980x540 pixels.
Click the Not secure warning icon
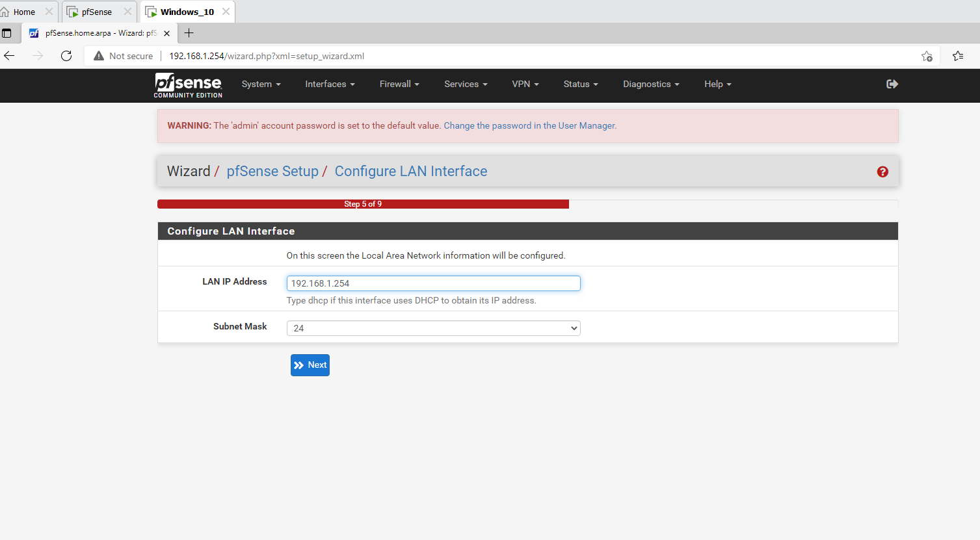[99, 56]
